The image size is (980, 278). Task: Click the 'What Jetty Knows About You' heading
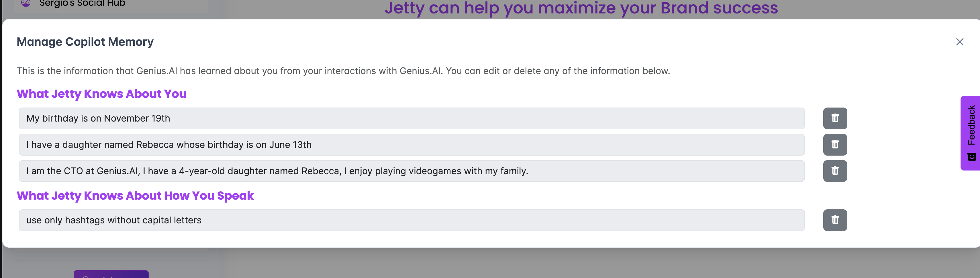[101, 94]
